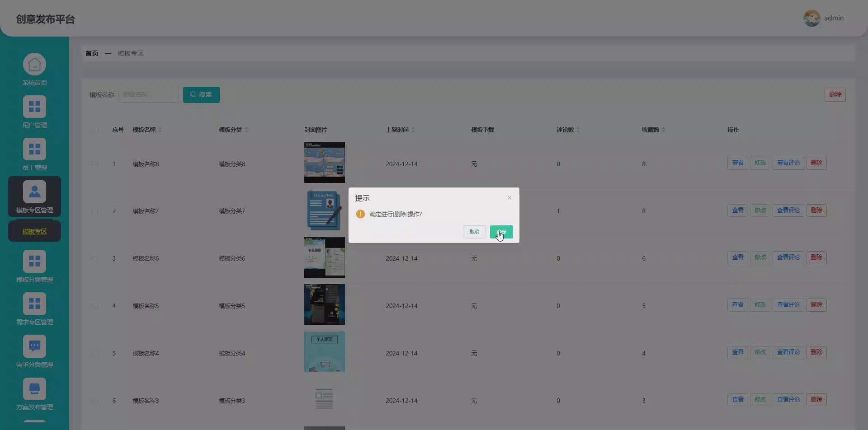Focus the 模板名称 search input
This screenshot has width=868, height=430.
tap(148, 95)
